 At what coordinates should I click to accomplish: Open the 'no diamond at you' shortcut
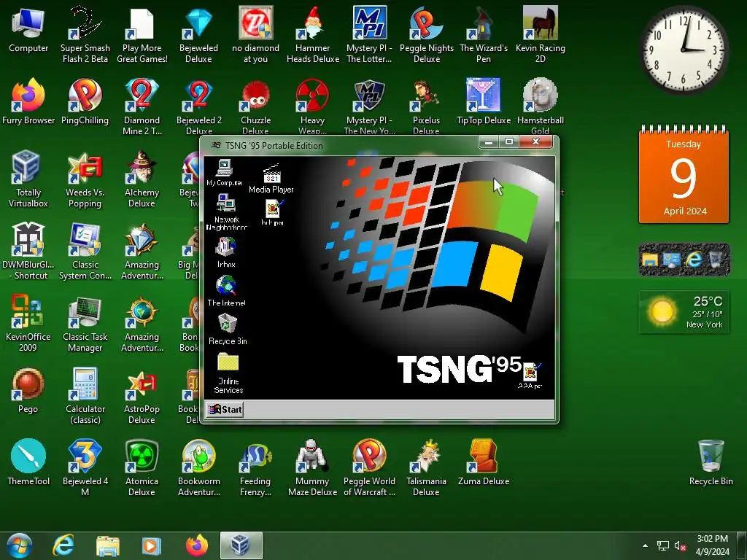255,34
